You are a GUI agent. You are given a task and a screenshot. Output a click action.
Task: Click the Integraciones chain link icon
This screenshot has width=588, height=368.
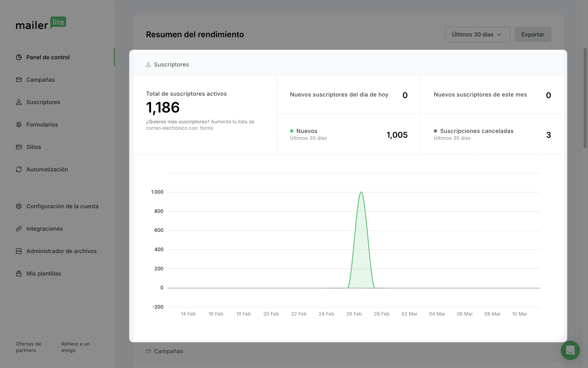click(x=19, y=228)
